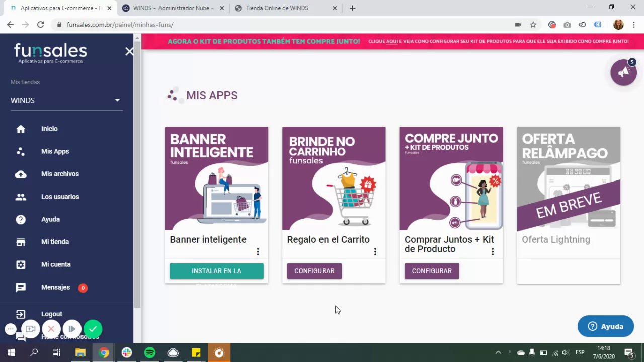The height and width of the screenshot is (362, 644).
Task: Click the volume icon in system tray
Action: coord(566,352)
